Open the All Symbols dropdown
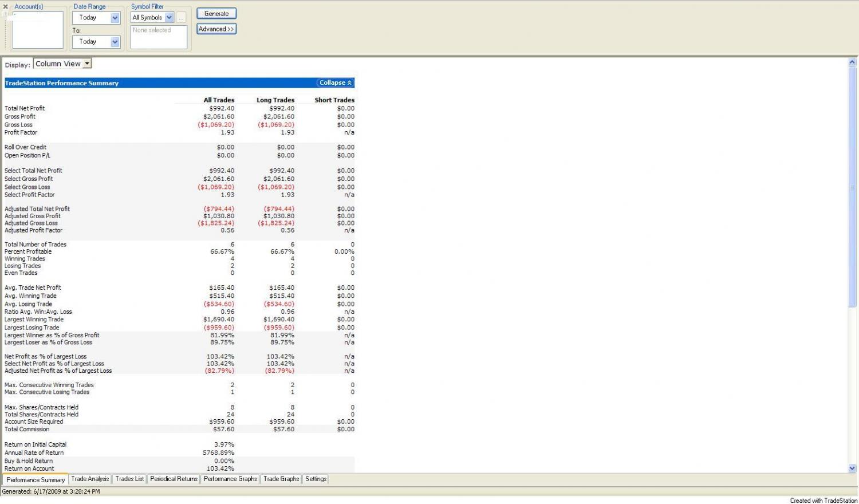Screen dimensions: 859x504 click(169, 18)
